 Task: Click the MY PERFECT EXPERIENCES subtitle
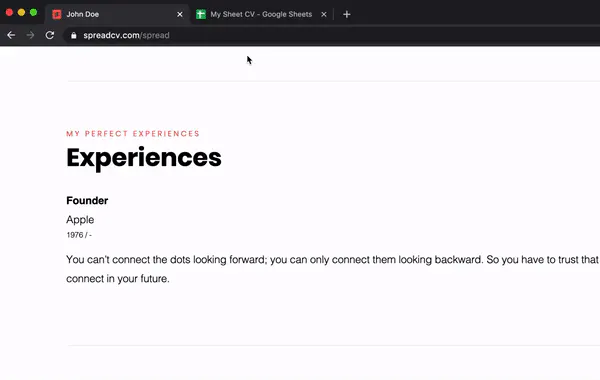tap(133, 134)
